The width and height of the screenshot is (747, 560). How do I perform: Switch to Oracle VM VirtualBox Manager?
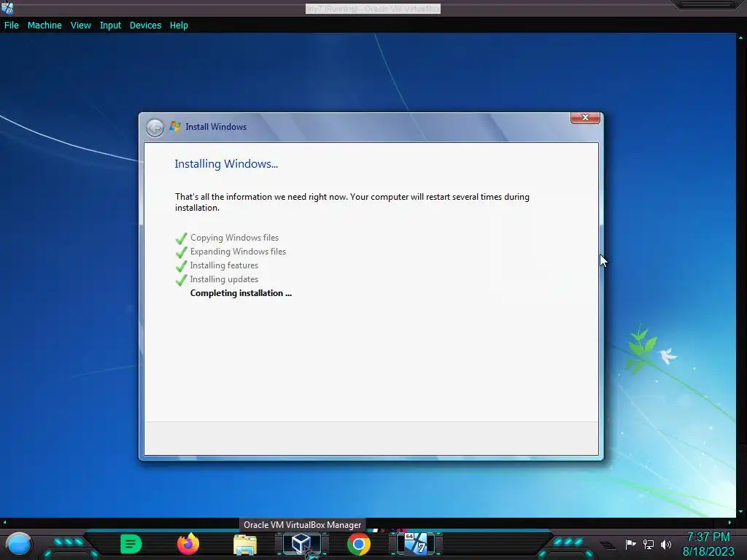301,543
